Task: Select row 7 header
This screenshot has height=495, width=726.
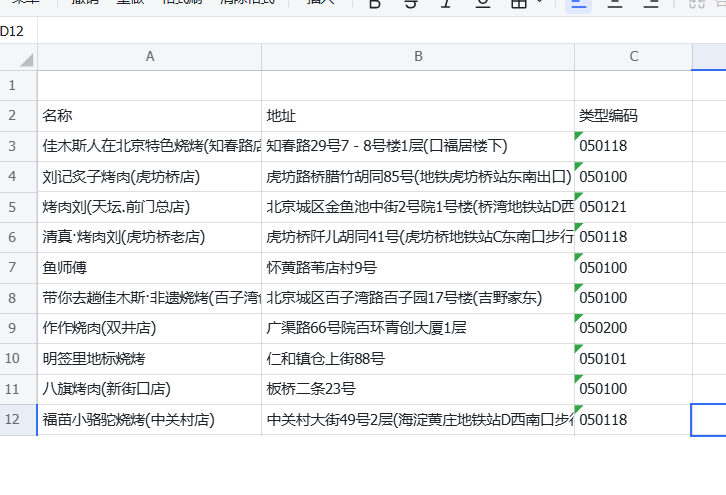Action: click(19, 268)
